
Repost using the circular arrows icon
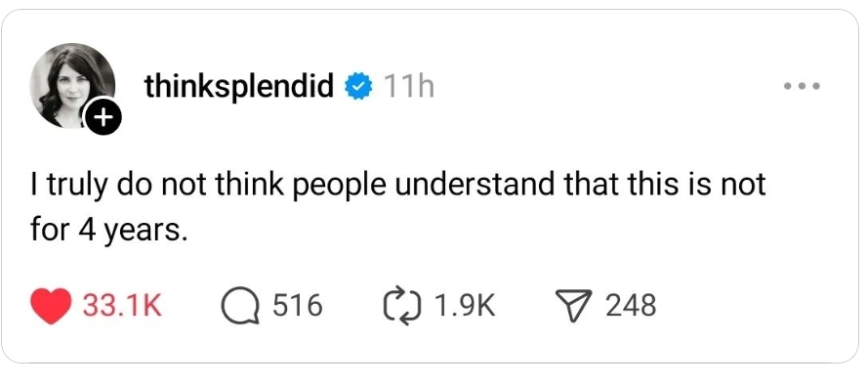coord(402,306)
